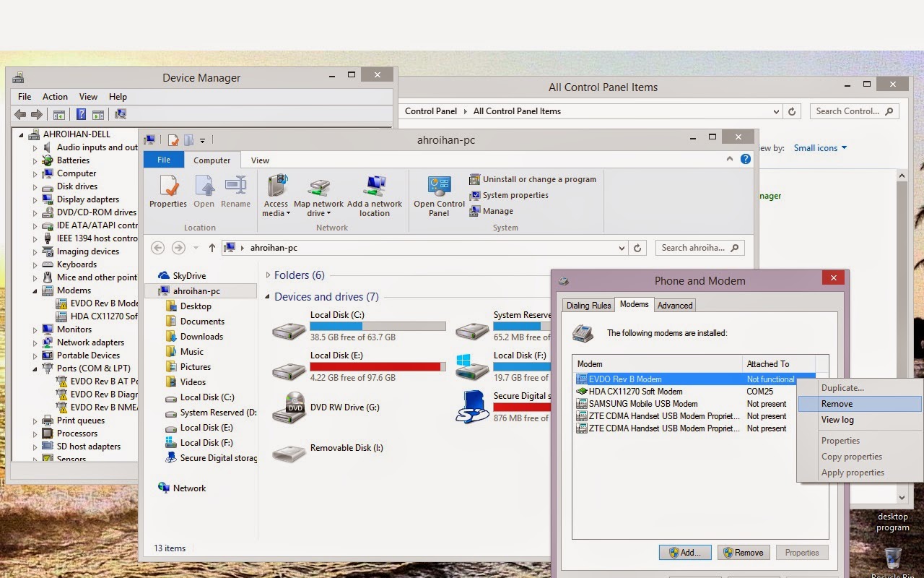This screenshot has height=578, width=924.
Task: Collapse the Modems node in Device Manager
Action: [35, 290]
